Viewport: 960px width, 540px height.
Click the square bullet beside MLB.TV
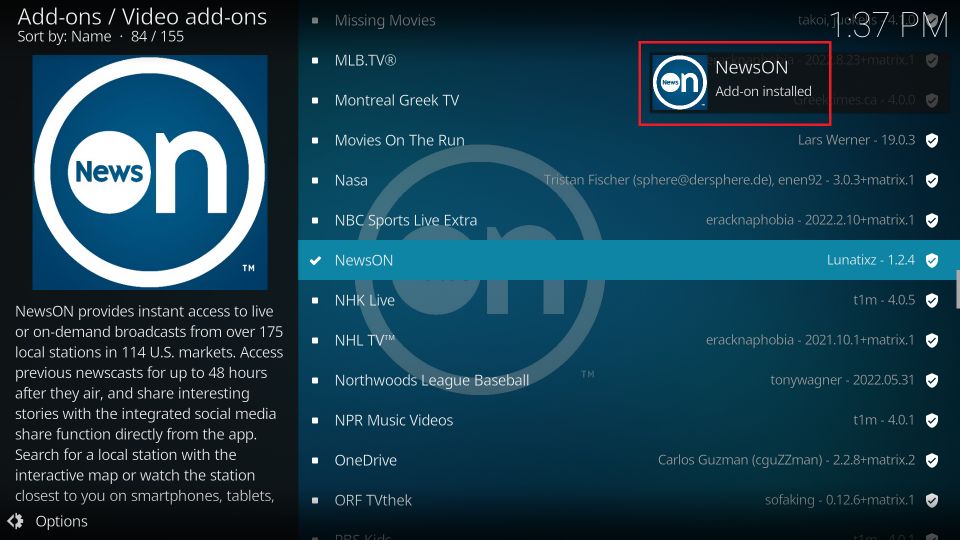coord(315,60)
